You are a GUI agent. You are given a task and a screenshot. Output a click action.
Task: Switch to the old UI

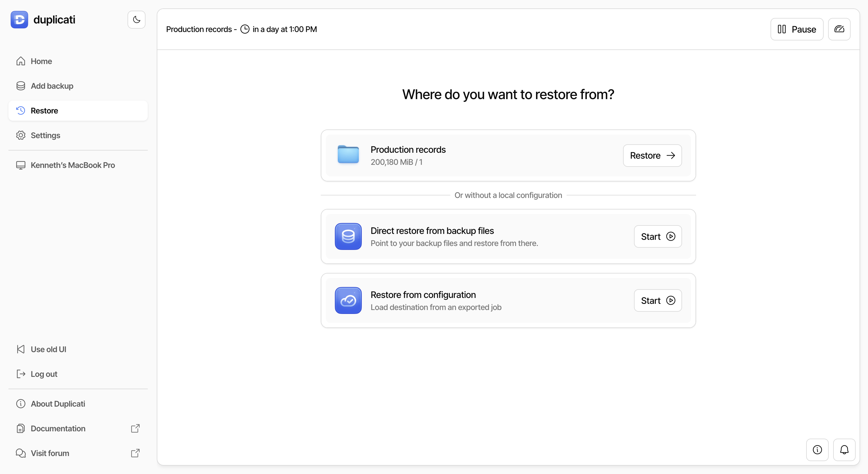[x=48, y=349]
